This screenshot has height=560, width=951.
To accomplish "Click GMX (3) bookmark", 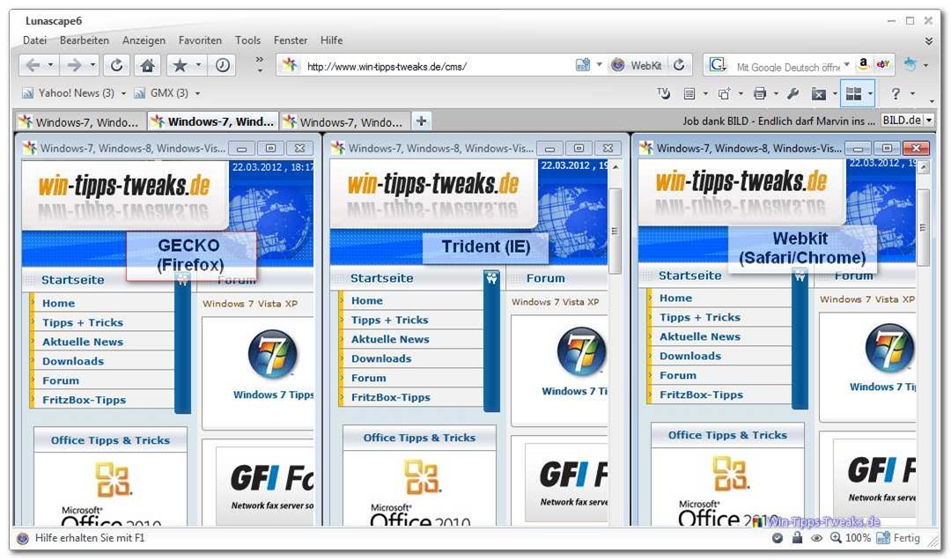I will click(x=161, y=93).
